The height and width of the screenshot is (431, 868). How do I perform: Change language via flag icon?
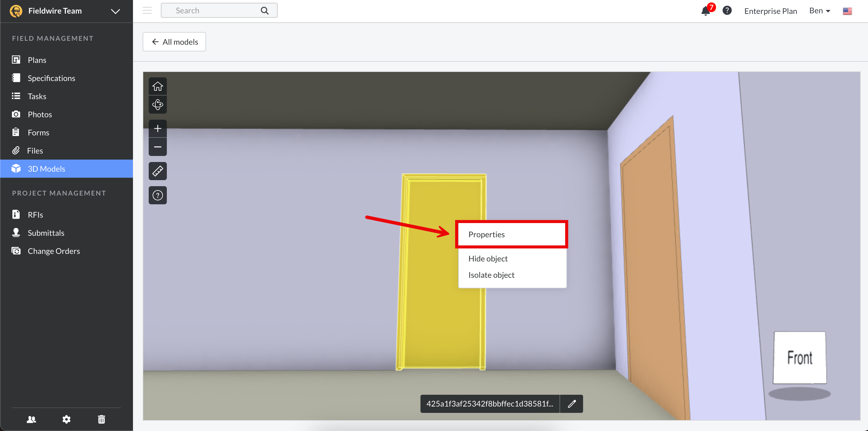(847, 11)
